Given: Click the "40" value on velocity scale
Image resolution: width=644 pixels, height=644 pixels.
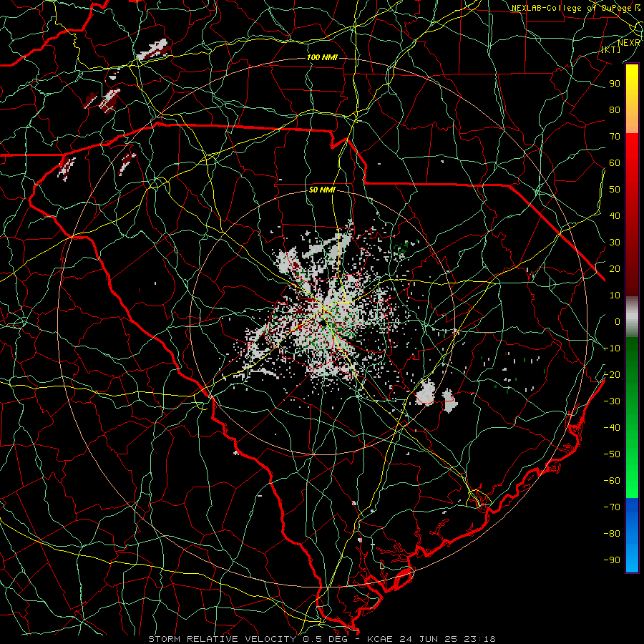Looking at the screenshot, I should pyautogui.click(x=615, y=215).
